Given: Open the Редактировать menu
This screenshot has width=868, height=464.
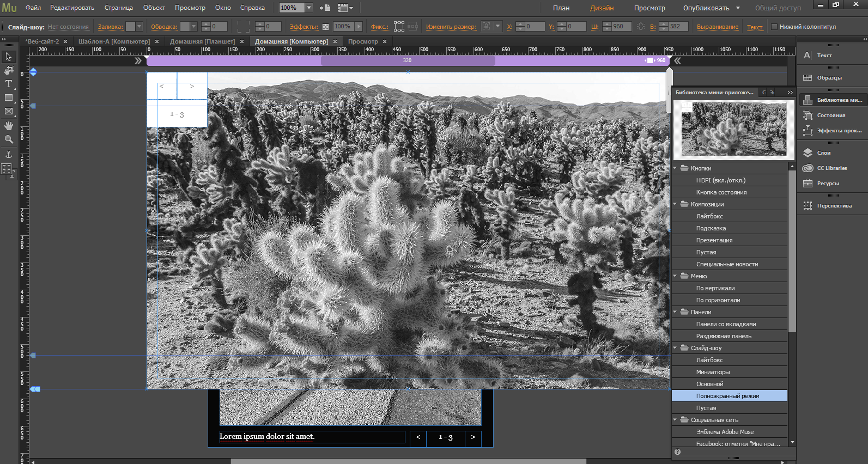Looking at the screenshot, I should point(72,8).
